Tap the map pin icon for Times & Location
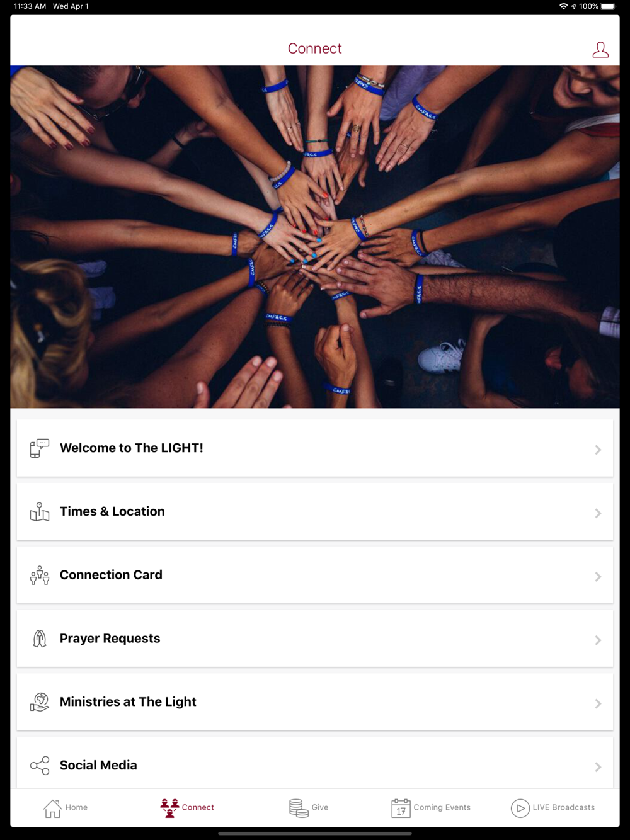Viewport: 630px width, 840px height. click(x=40, y=512)
